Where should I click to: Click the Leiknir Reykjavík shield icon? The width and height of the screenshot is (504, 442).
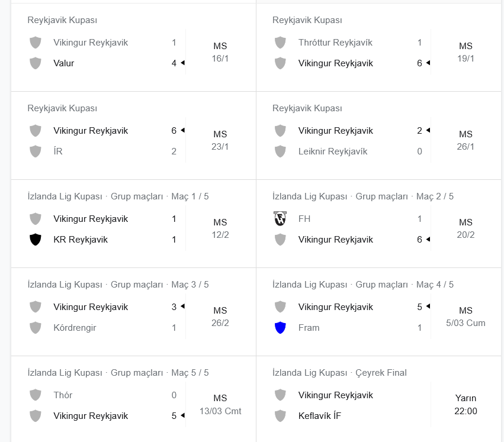[x=280, y=151]
